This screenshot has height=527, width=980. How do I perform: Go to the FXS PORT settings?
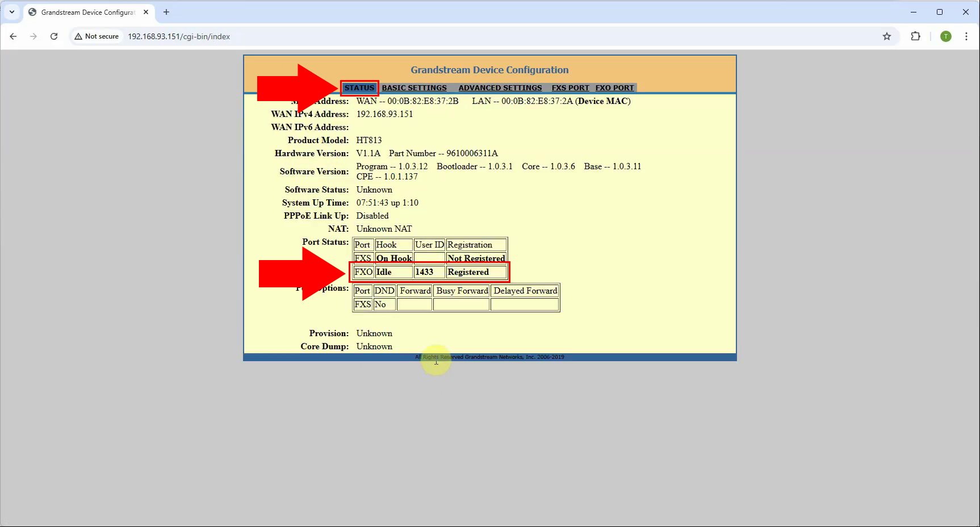[x=570, y=88]
